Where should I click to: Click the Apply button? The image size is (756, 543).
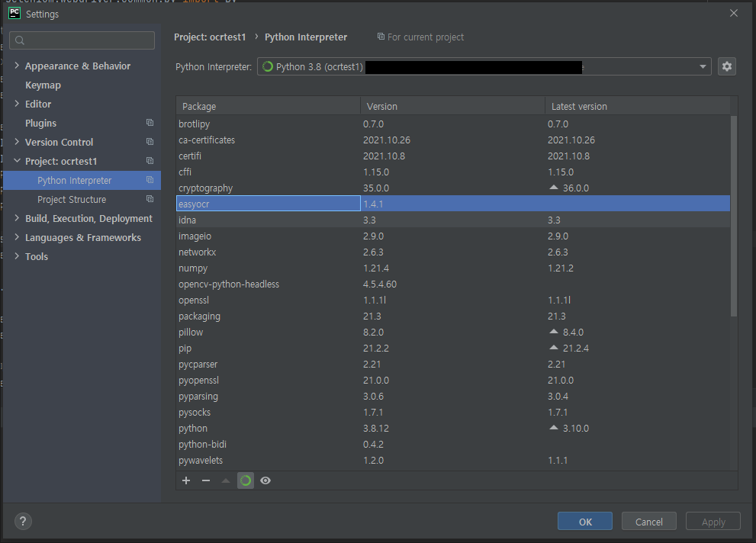click(713, 522)
